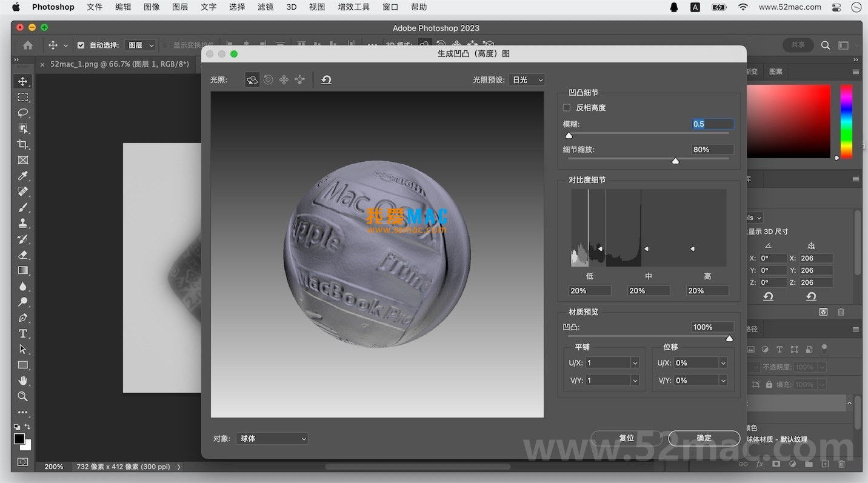The width and height of the screenshot is (868, 483).
Task: Select the Eyedropper tool
Action: 23,176
